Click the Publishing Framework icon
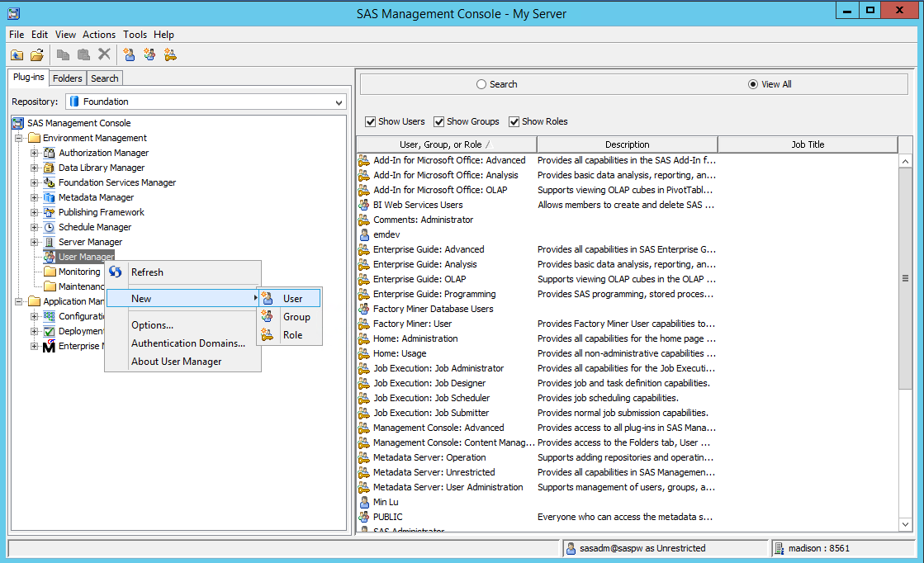The width and height of the screenshot is (924, 563). point(49,212)
